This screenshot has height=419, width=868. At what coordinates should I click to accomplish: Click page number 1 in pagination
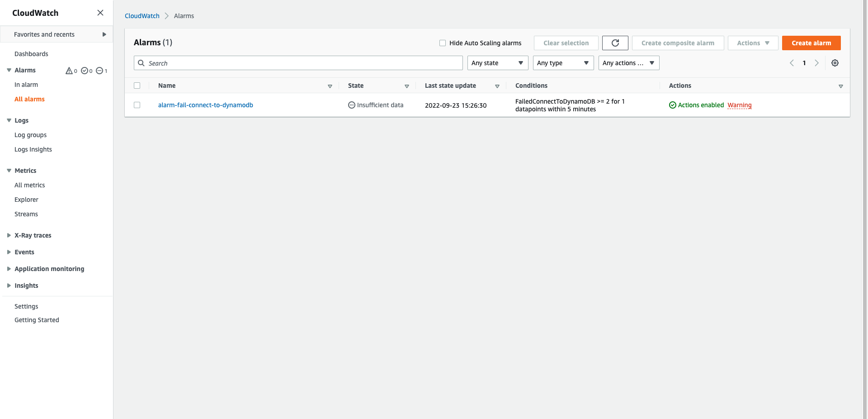804,63
